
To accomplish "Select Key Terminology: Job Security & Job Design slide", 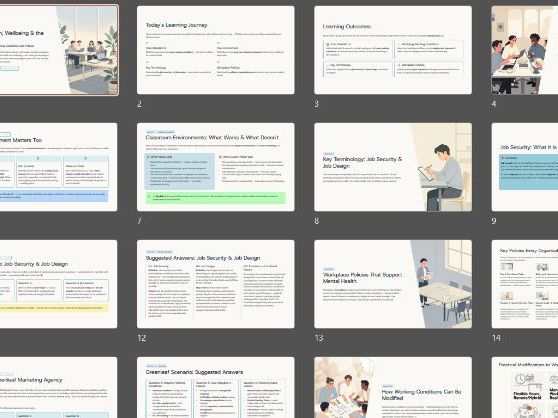I will (x=393, y=167).
